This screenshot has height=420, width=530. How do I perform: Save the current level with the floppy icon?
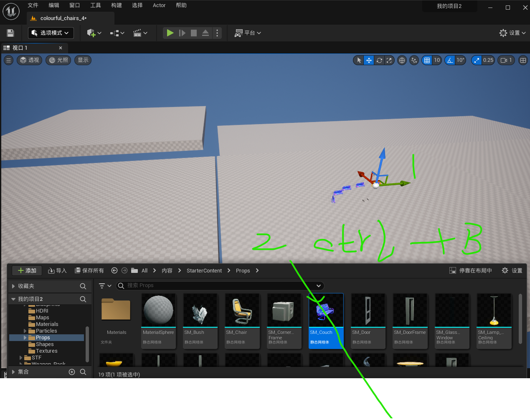[x=10, y=33]
